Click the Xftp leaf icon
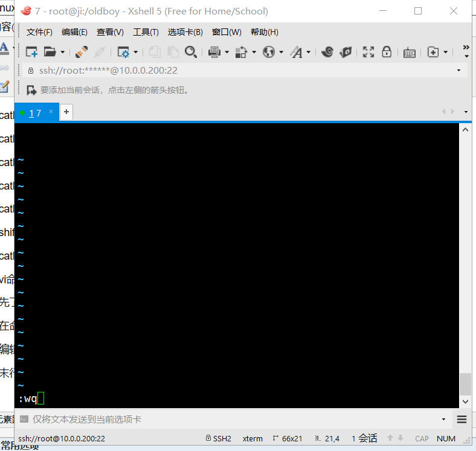 click(346, 52)
